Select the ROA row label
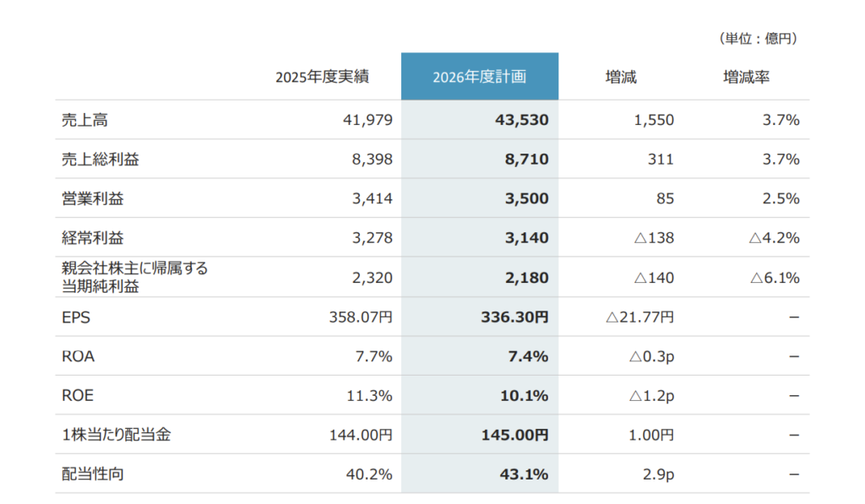 pos(78,356)
